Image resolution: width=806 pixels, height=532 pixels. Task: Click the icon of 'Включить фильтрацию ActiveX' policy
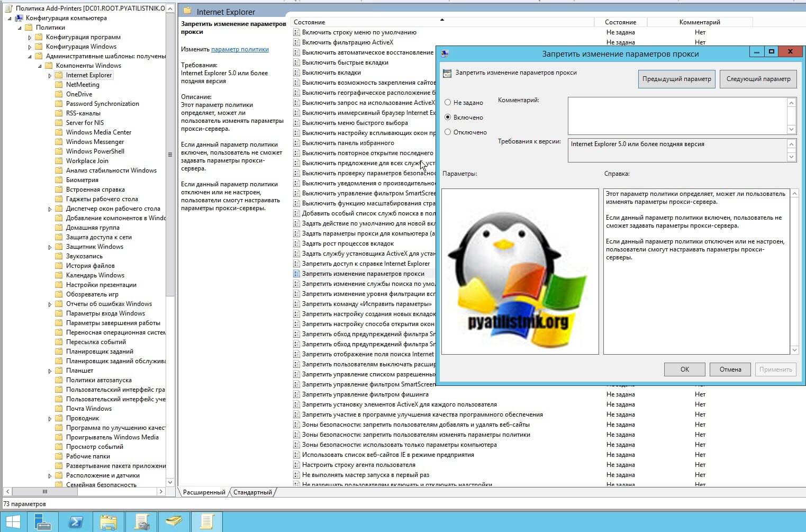click(296, 42)
